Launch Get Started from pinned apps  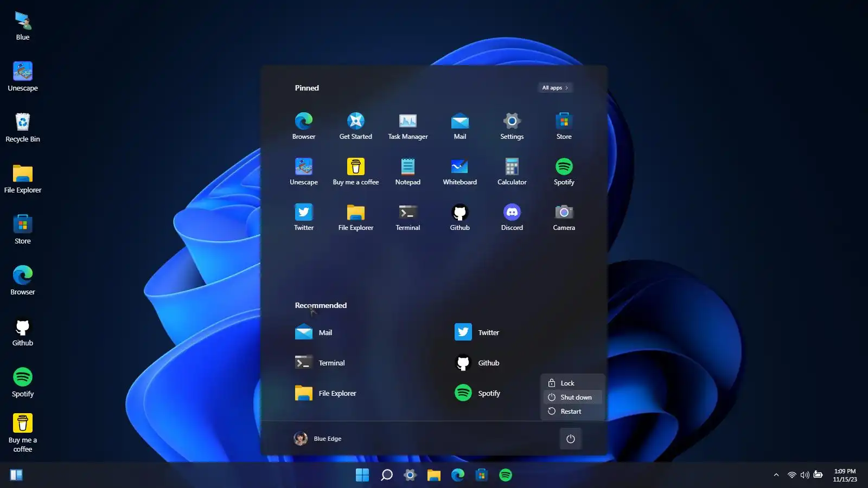pos(356,126)
